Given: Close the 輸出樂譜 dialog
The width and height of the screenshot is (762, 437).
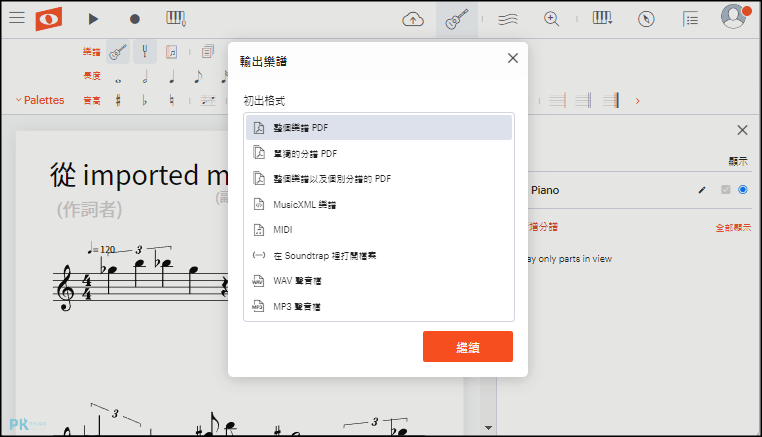Looking at the screenshot, I should (513, 58).
